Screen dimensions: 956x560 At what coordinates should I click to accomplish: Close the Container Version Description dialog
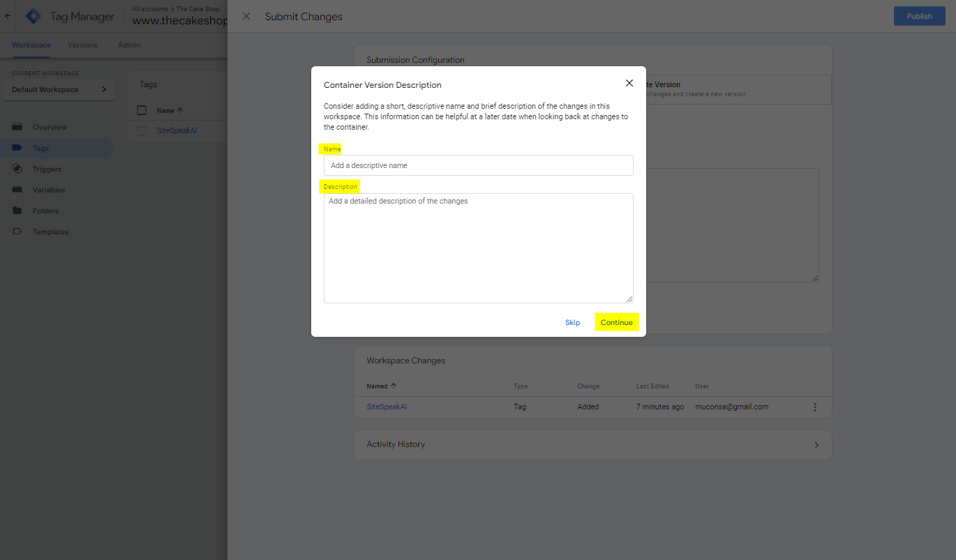pyautogui.click(x=629, y=83)
